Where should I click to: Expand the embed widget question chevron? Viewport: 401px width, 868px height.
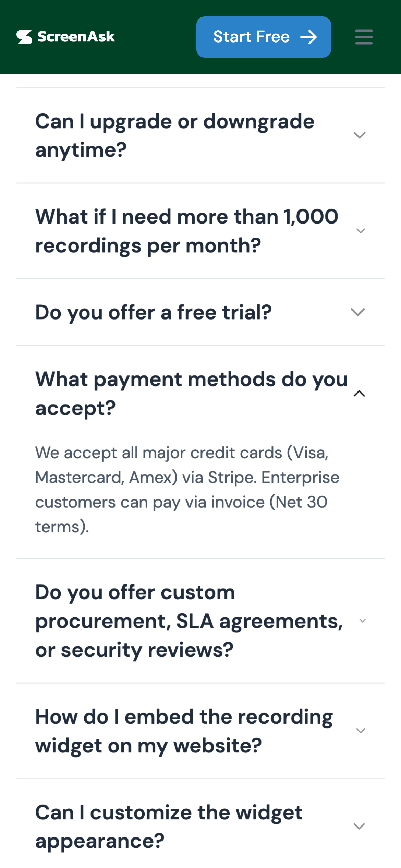click(361, 731)
